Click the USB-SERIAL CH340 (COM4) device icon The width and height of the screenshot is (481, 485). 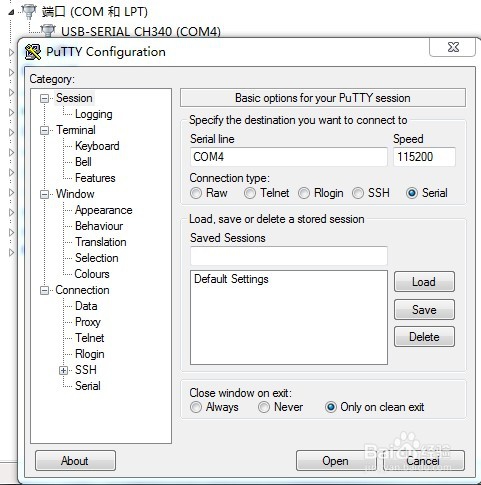tap(48, 31)
